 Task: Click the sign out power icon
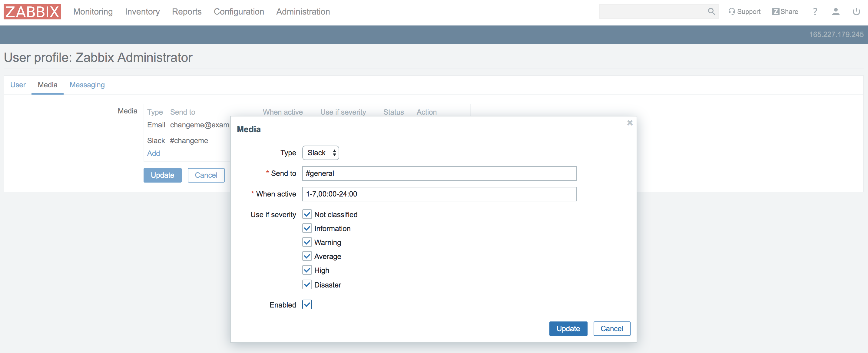[x=856, y=12]
